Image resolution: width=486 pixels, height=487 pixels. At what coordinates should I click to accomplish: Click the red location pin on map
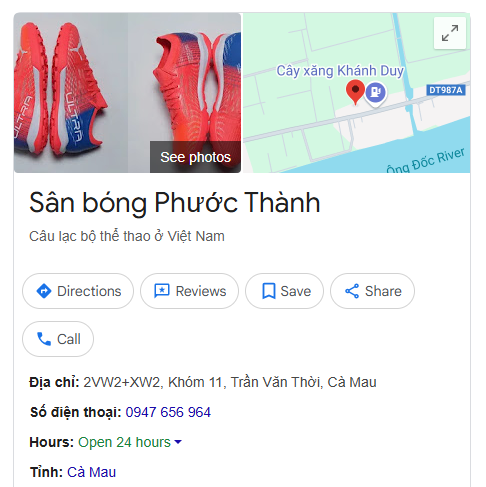click(355, 92)
